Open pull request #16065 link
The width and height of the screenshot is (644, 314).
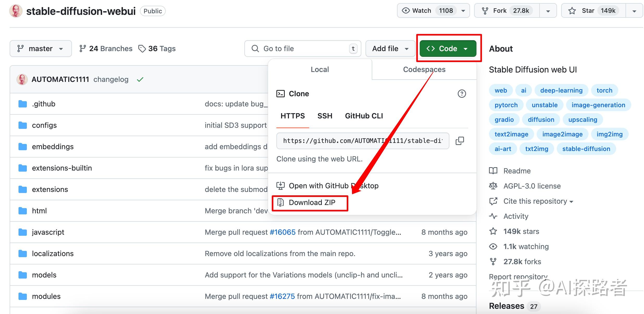click(x=282, y=232)
